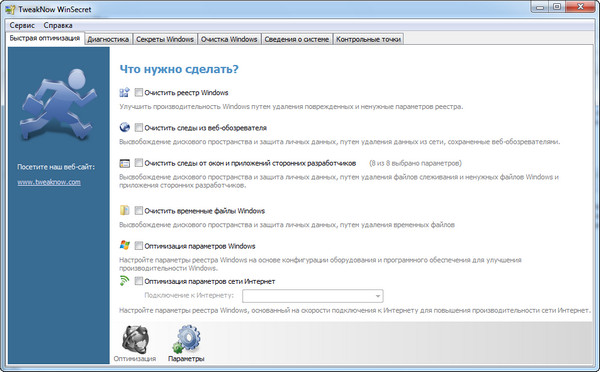Click the 8 из 8 выбрано параметров text
The width and height of the screenshot is (600, 372).
[415, 163]
